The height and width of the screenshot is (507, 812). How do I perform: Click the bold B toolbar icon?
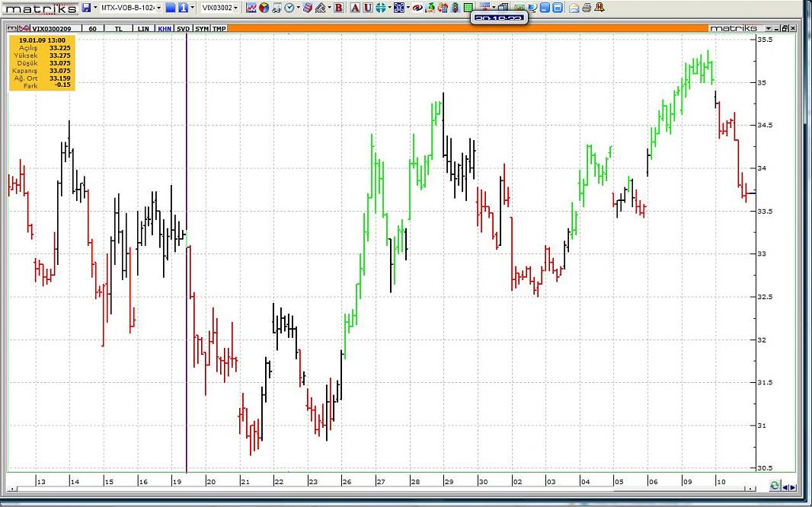339,8
